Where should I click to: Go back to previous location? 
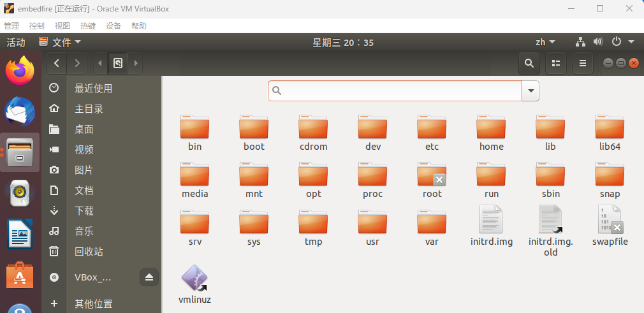[57, 63]
